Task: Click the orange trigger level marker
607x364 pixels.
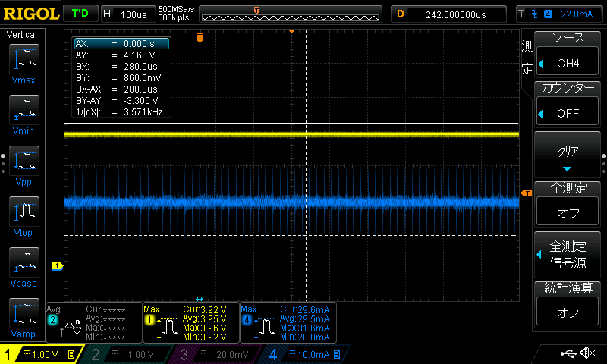Action: (x=525, y=194)
